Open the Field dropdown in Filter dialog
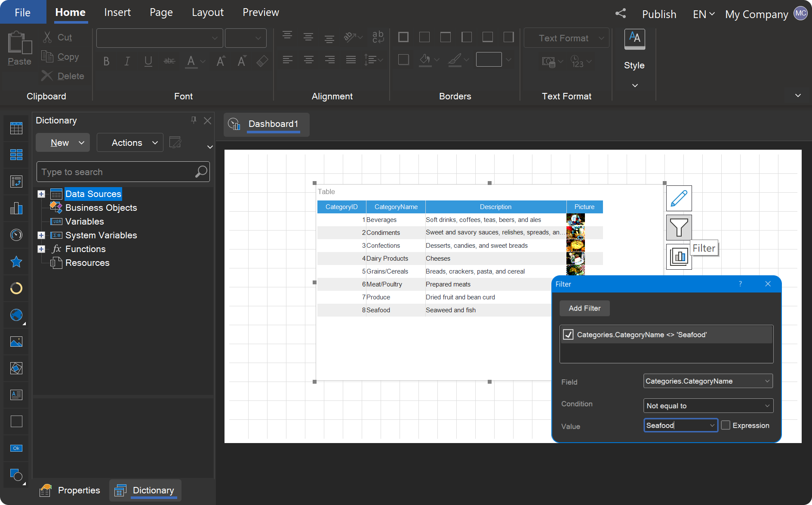The image size is (812, 505). (x=708, y=381)
